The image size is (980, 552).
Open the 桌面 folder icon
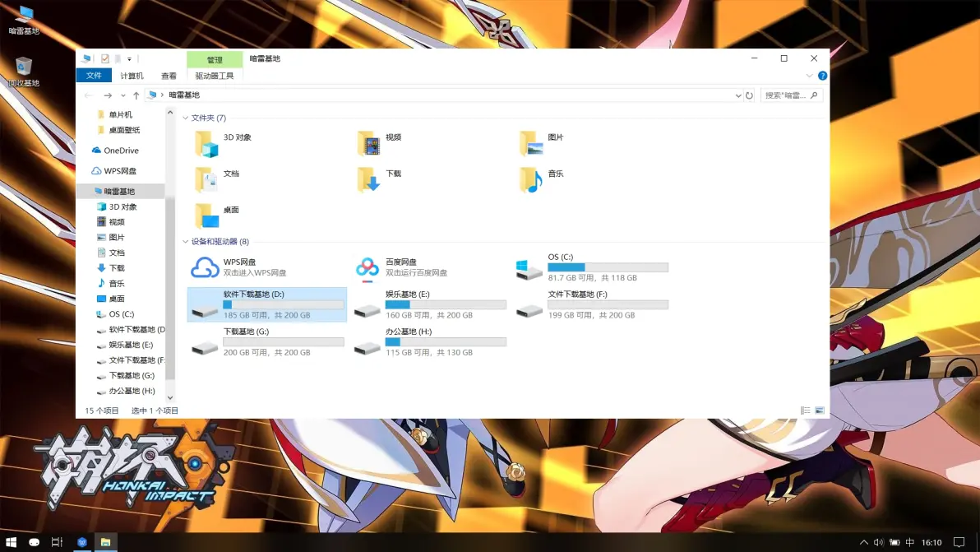[206, 216]
